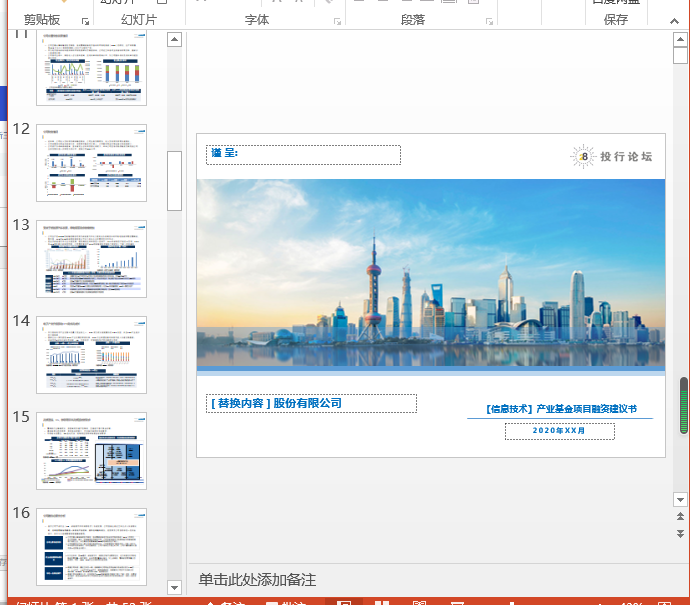The height and width of the screenshot is (605, 690).
Task: Click the 保存 group label
Action: (616, 20)
